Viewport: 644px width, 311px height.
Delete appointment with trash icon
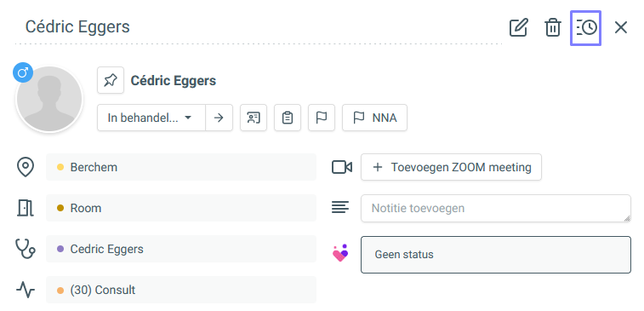552,28
